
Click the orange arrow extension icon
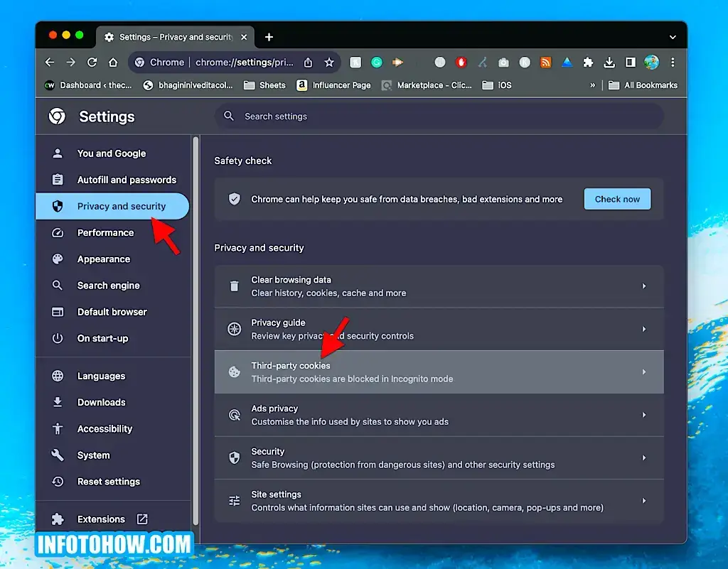[x=397, y=62]
